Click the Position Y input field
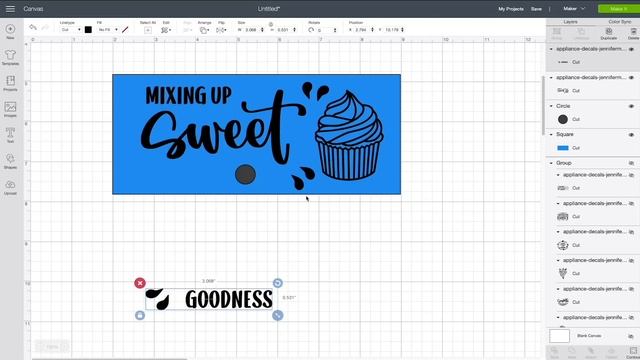 (x=392, y=30)
